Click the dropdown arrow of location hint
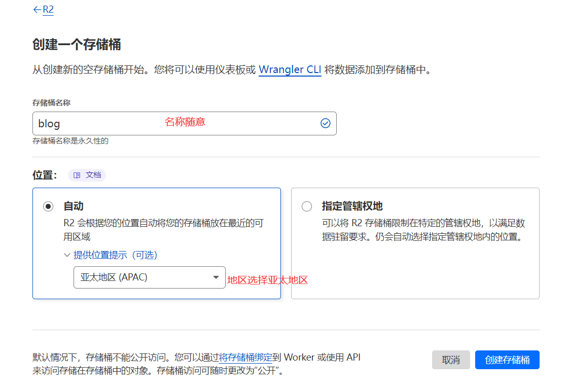The image size is (569, 392). (216, 277)
